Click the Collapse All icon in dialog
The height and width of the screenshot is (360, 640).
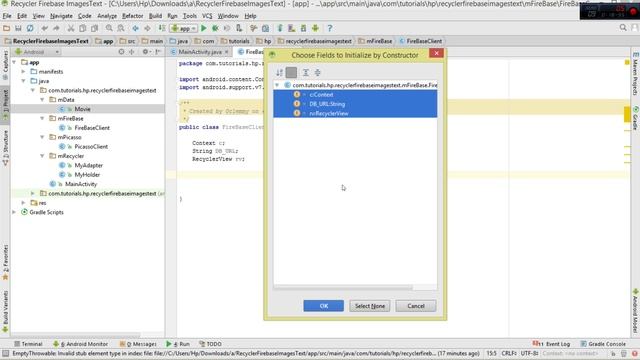(x=318, y=73)
